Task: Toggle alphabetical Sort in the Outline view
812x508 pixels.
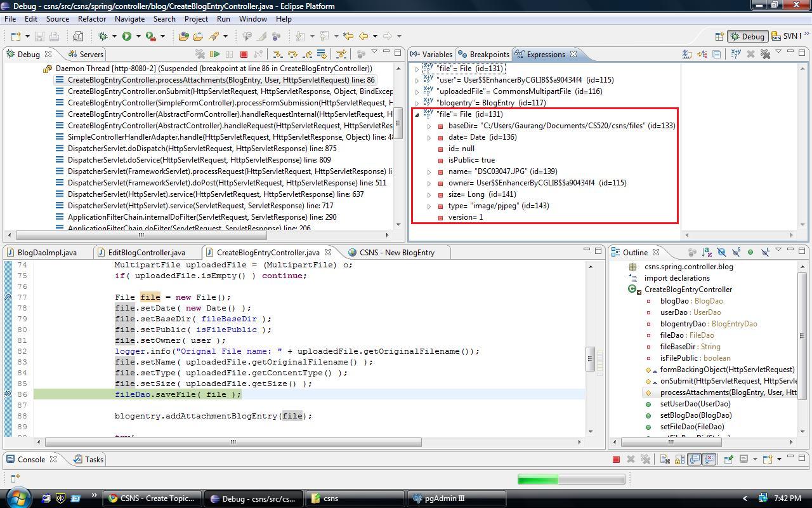Action: pyautogui.click(x=706, y=253)
